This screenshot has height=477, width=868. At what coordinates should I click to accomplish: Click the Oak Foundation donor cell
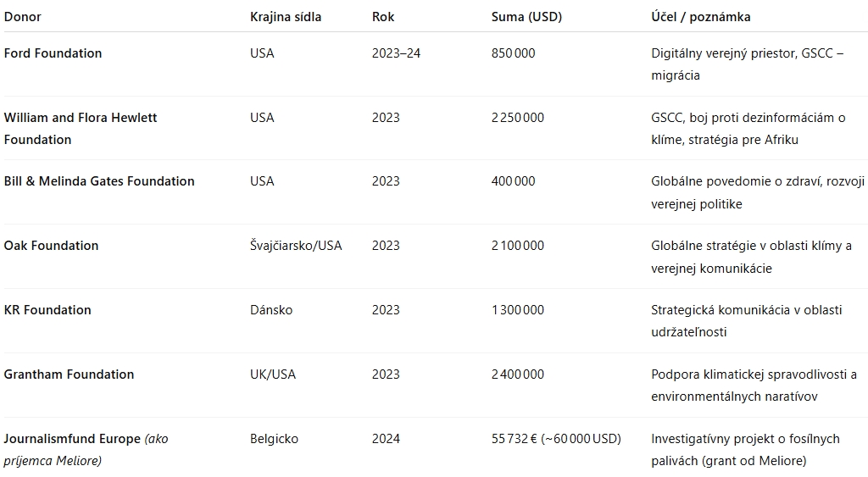click(x=52, y=246)
